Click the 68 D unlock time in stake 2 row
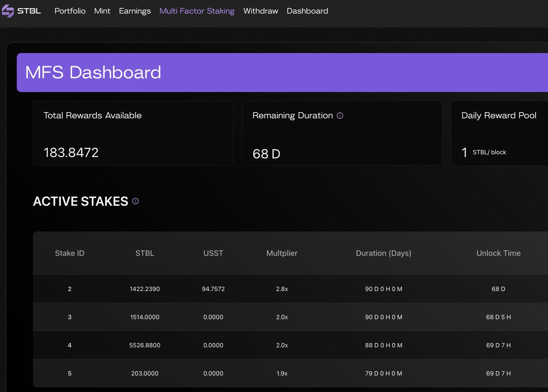The width and height of the screenshot is (548, 392). (x=498, y=289)
